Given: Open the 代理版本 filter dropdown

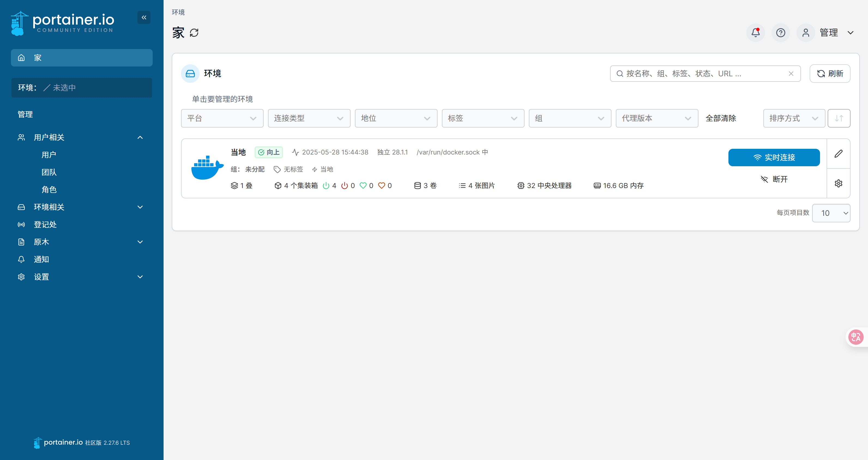Looking at the screenshot, I should [x=657, y=118].
